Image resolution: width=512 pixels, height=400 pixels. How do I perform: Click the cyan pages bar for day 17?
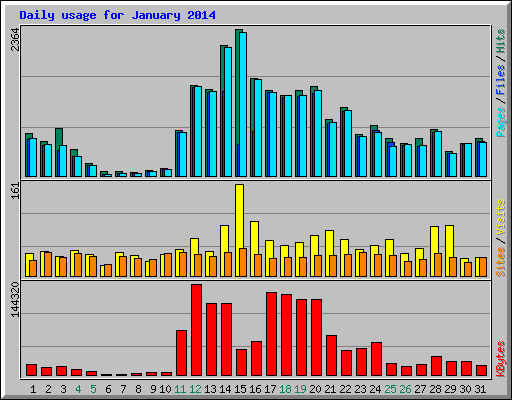coord(273,135)
